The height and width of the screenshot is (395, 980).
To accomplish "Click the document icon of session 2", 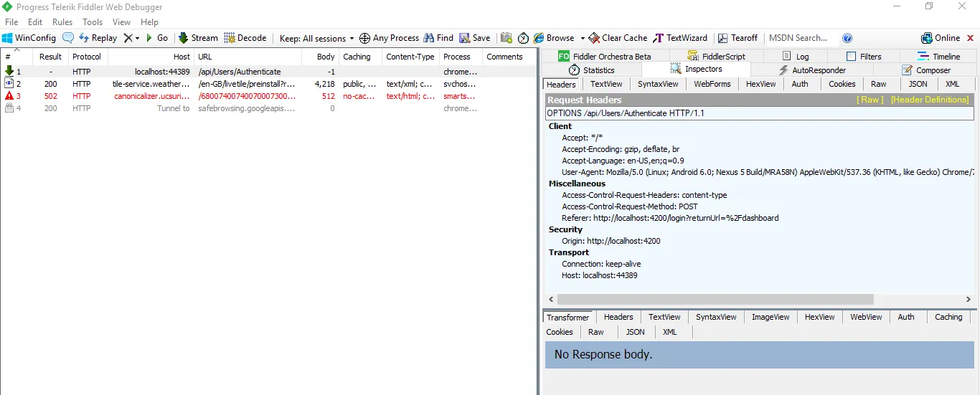I will pos(9,83).
